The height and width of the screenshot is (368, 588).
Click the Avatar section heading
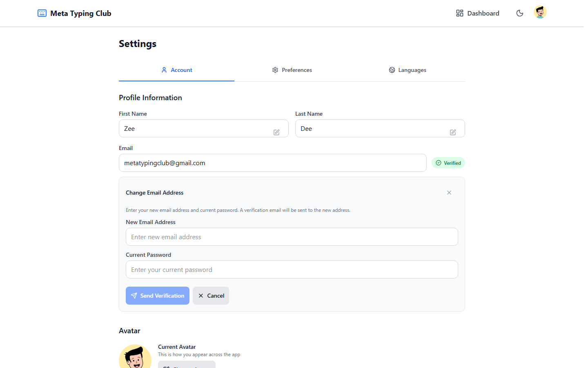pyautogui.click(x=129, y=331)
